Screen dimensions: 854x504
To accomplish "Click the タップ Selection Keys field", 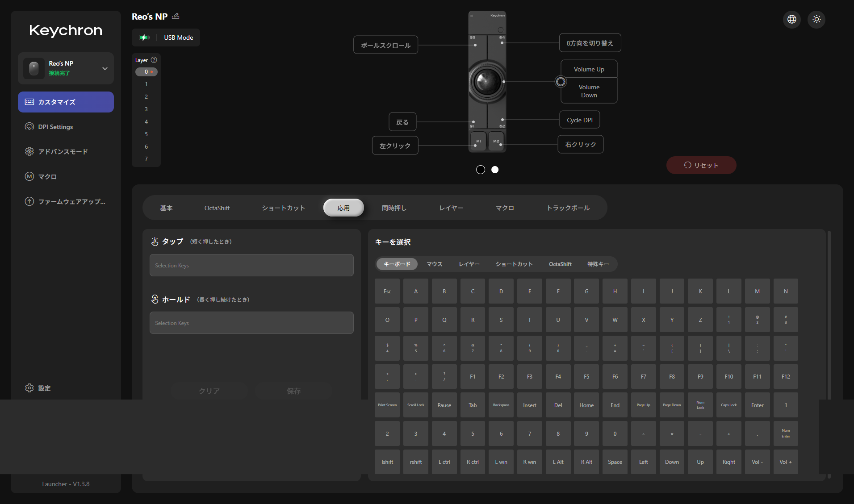I will [251, 265].
